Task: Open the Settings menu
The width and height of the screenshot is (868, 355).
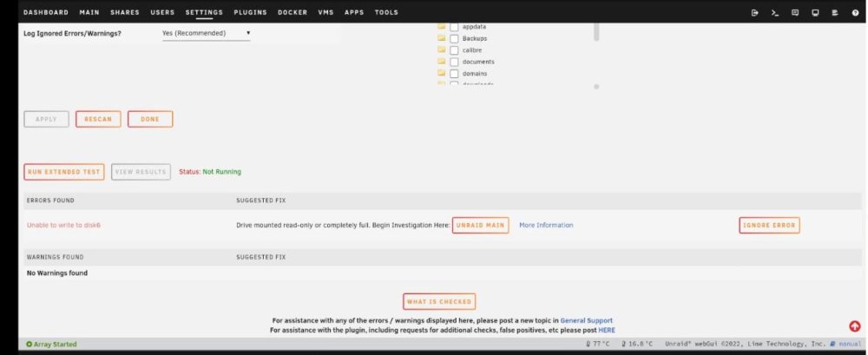Action: (x=204, y=12)
